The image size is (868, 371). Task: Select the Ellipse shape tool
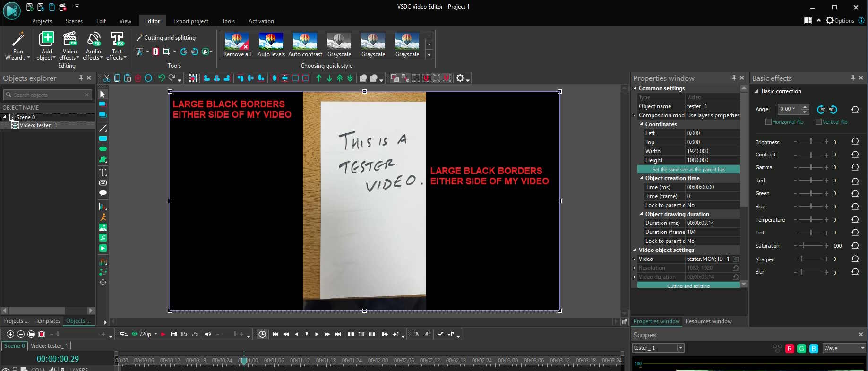[103, 149]
